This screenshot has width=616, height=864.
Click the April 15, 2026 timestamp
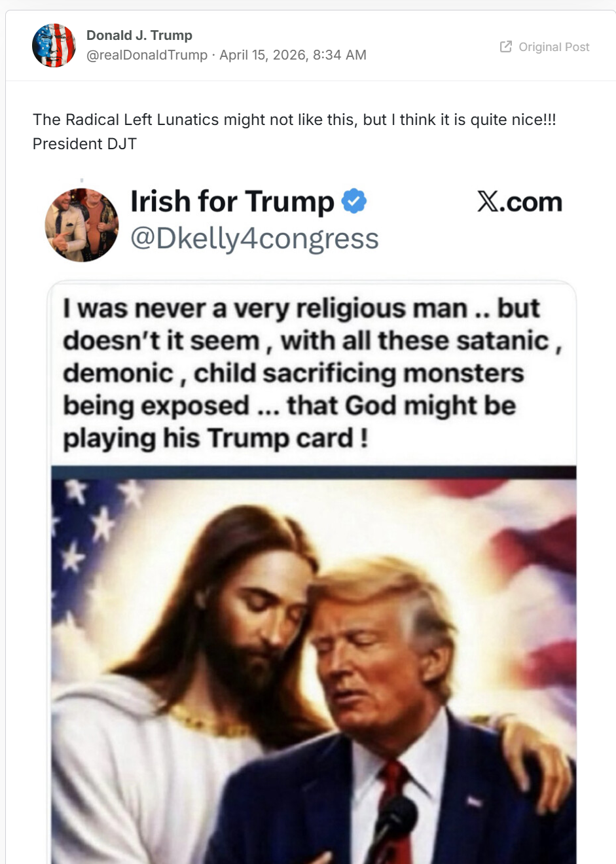click(x=293, y=55)
